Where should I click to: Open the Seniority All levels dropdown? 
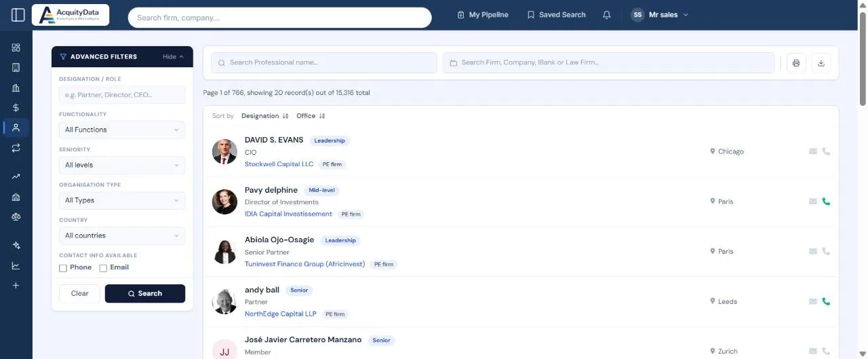coord(122,165)
